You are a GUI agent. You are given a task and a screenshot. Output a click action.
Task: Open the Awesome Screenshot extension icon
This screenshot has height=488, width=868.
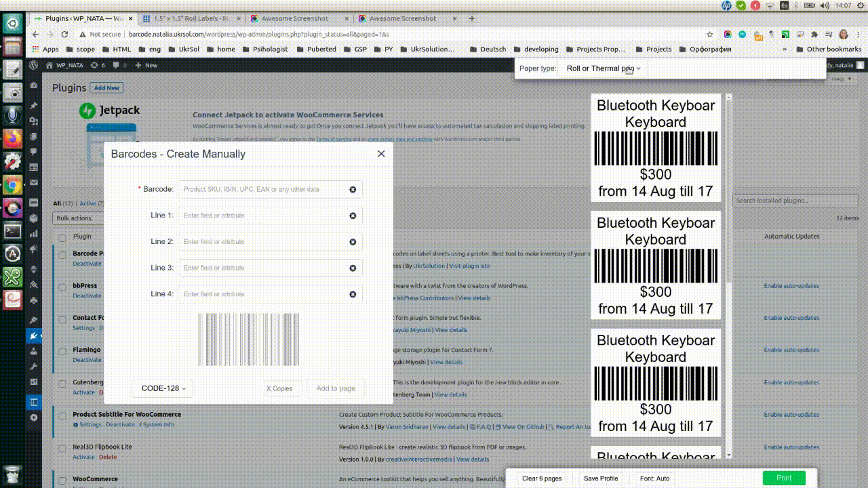(728, 34)
